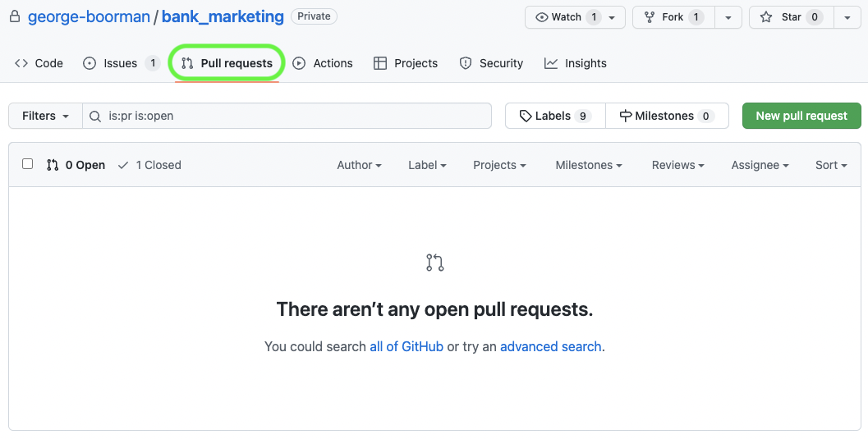Follow the advanced search link
868x439 pixels.
[x=551, y=346]
